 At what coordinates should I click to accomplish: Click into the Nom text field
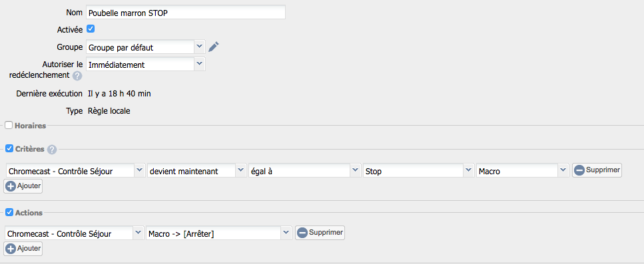(186, 12)
